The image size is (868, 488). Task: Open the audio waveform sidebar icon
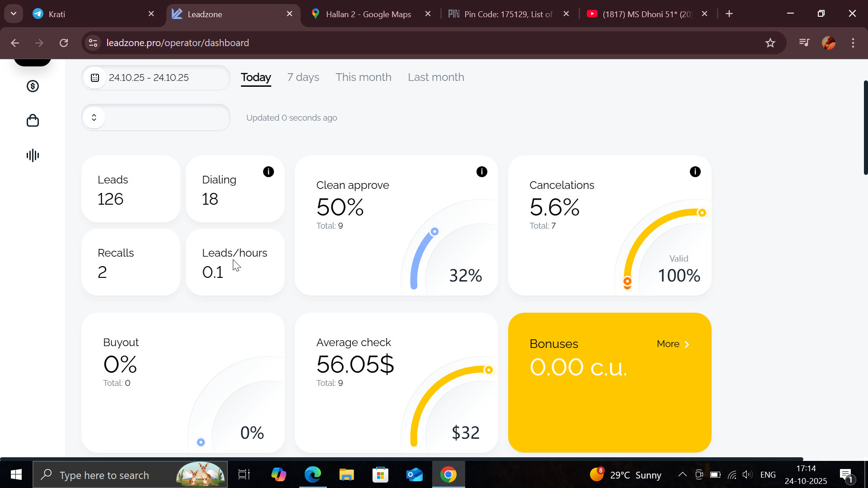(x=33, y=155)
